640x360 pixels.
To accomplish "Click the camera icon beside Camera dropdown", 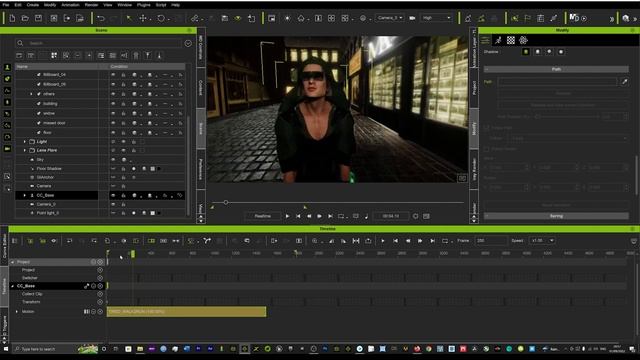I will point(412,18).
